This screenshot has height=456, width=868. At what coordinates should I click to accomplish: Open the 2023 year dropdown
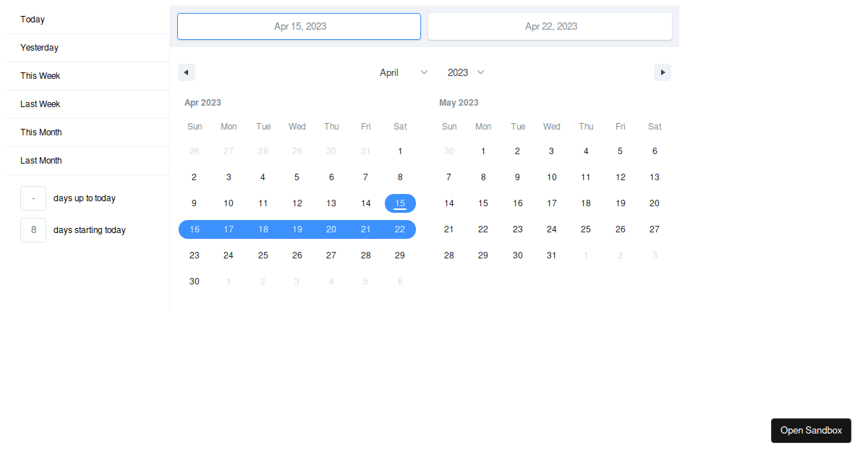(x=465, y=72)
